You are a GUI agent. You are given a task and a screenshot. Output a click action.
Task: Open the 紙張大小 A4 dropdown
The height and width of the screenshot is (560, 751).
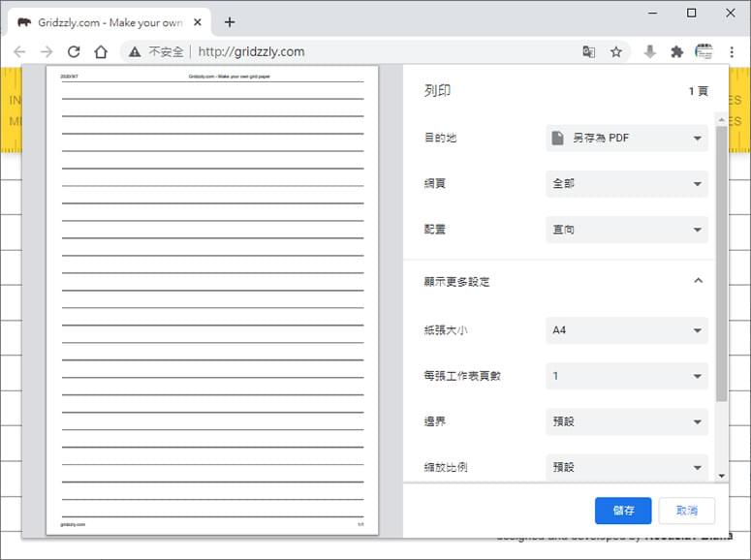[x=626, y=330]
